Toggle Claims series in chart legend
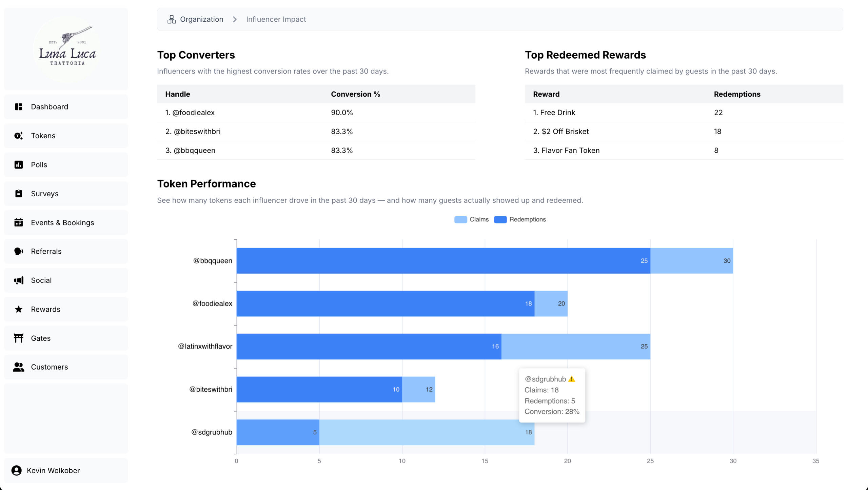Image resolution: width=868 pixels, height=490 pixels. (471, 219)
